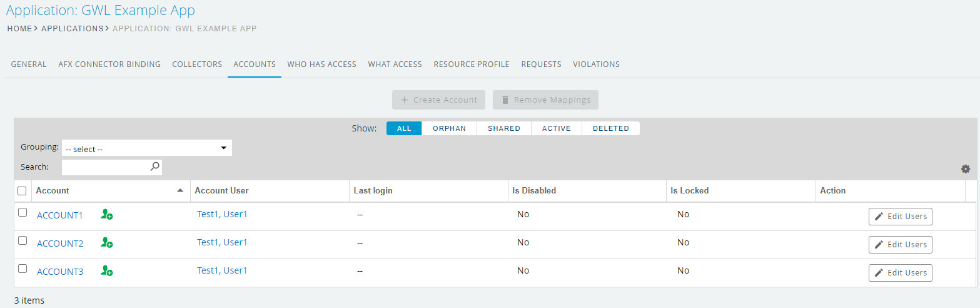The image size is (980, 308).
Task: Click the add-user icon next to ACCOUNT3
Action: [x=107, y=271]
